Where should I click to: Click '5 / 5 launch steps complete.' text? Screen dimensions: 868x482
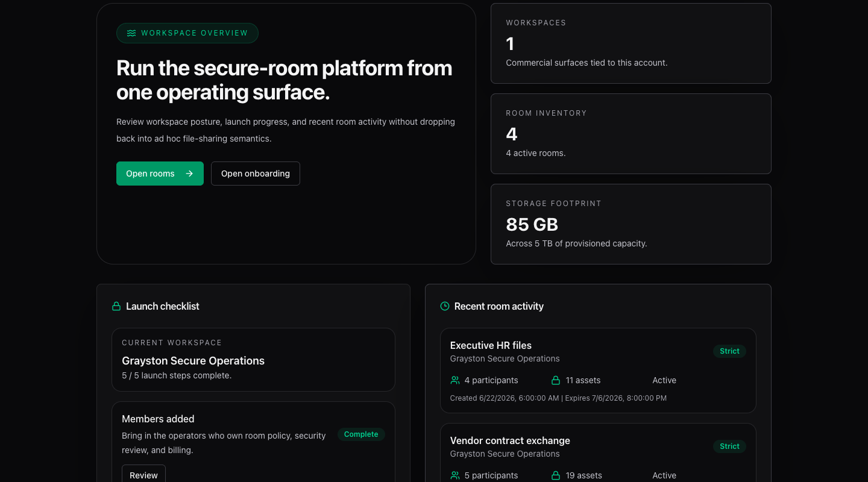(x=177, y=375)
